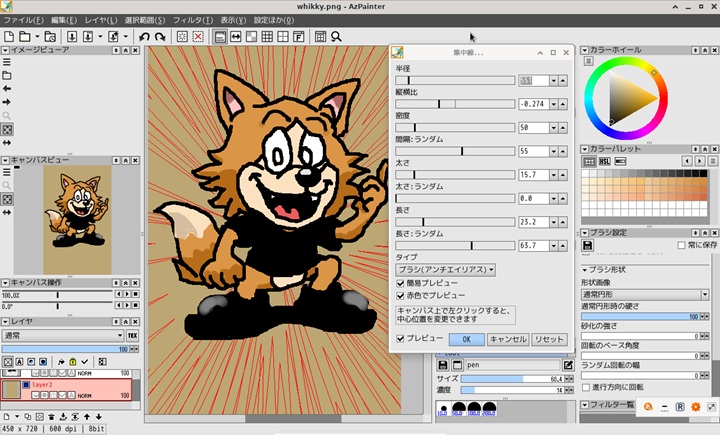Open the 形状画像 通常円形 dropdown
The width and height of the screenshot is (720, 435).
[645, 294]
